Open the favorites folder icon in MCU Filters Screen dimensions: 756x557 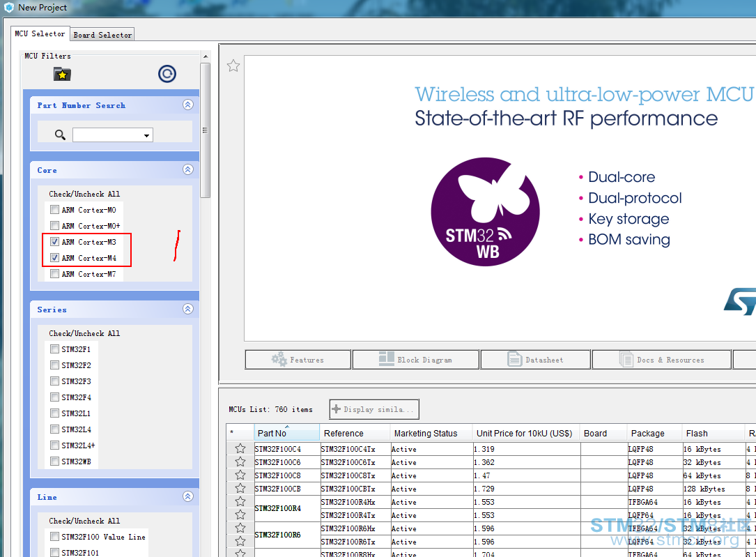point(62,75)
